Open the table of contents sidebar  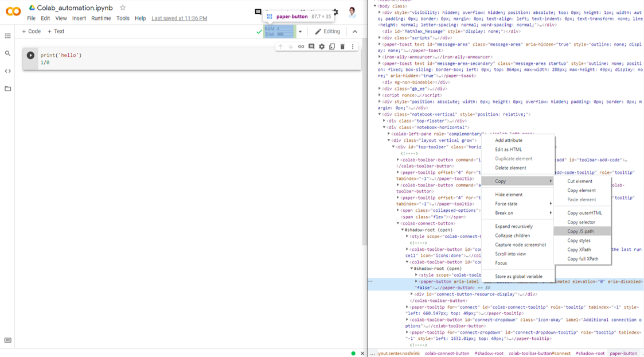point(7,36)
